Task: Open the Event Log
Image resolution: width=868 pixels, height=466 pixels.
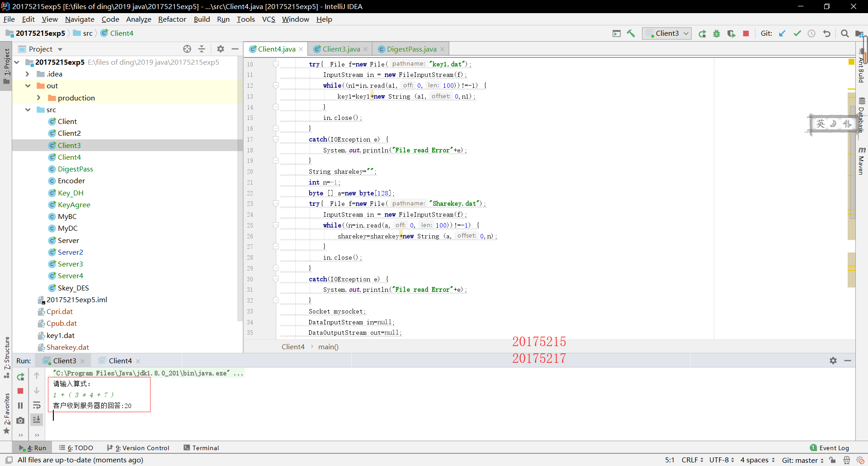Action: click(830, 448)
